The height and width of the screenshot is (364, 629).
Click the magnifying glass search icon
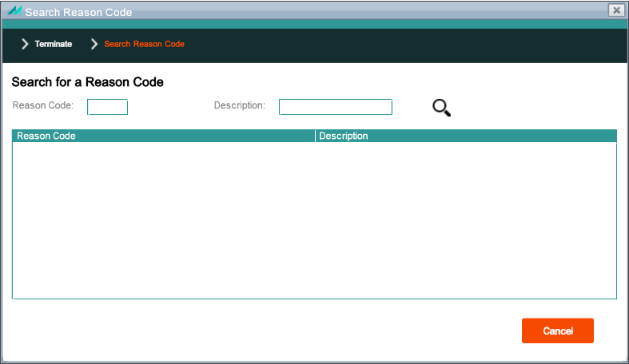(441, 108)
